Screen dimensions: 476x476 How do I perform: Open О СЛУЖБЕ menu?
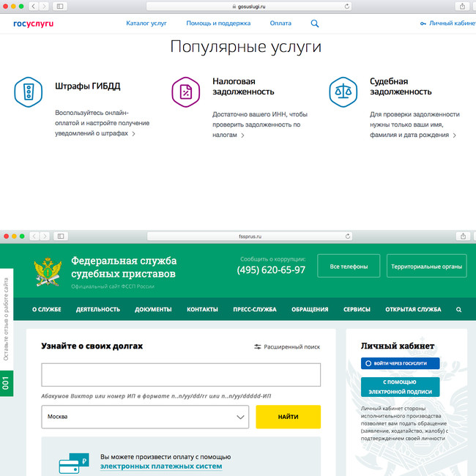[46, 309]
